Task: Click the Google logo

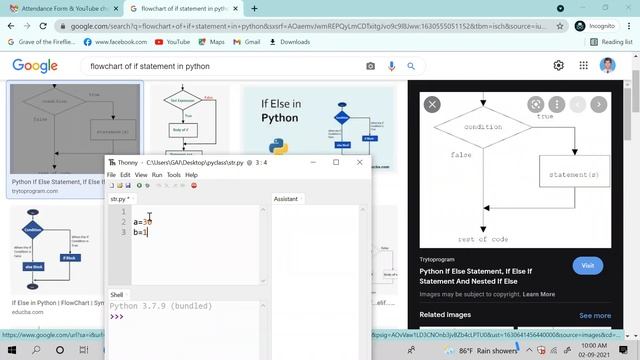Action: point(35,66)
